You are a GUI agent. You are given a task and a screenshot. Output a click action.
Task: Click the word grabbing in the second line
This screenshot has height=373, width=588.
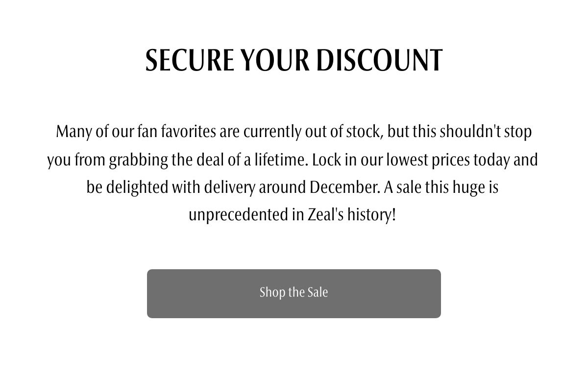coord(138,160)
